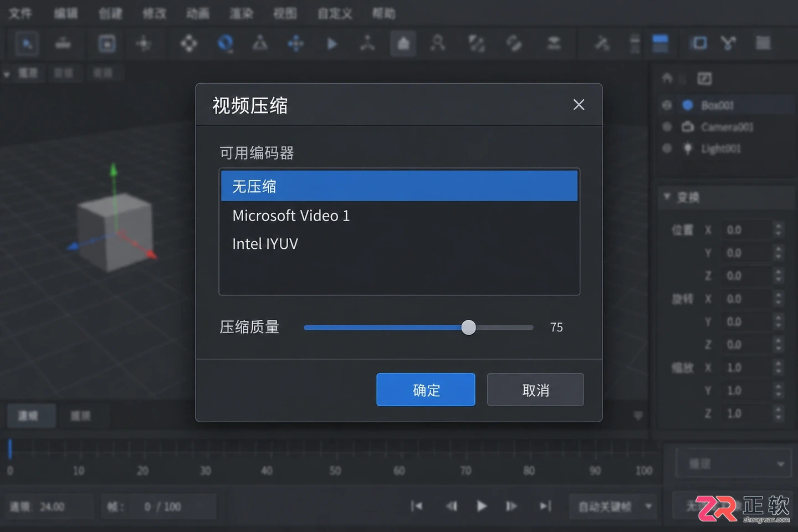
Task: Jump to the last frame
Action: click(x=546, y=506)
